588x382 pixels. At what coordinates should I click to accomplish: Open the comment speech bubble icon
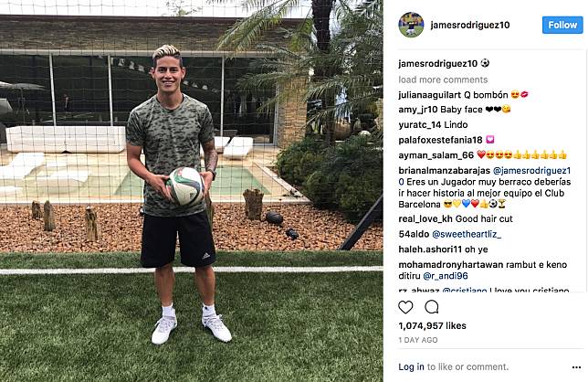432,307
